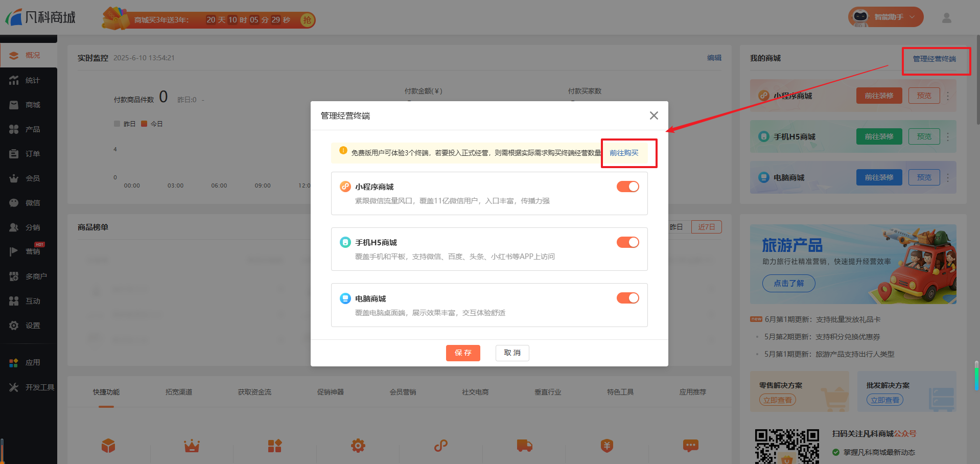The image size is (980, 464).
Task: Click 立即查看 under 零售解决方案
Action: click(778, 400)
